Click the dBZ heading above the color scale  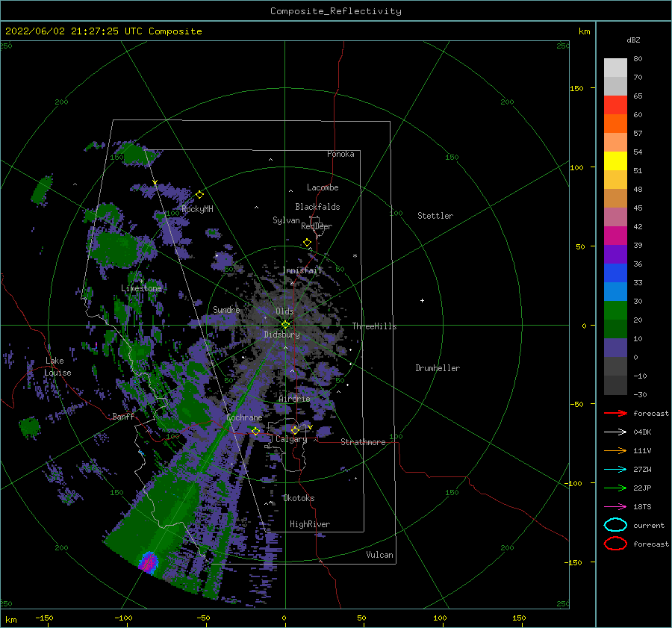pyautogui.click(x=633, y=40)
